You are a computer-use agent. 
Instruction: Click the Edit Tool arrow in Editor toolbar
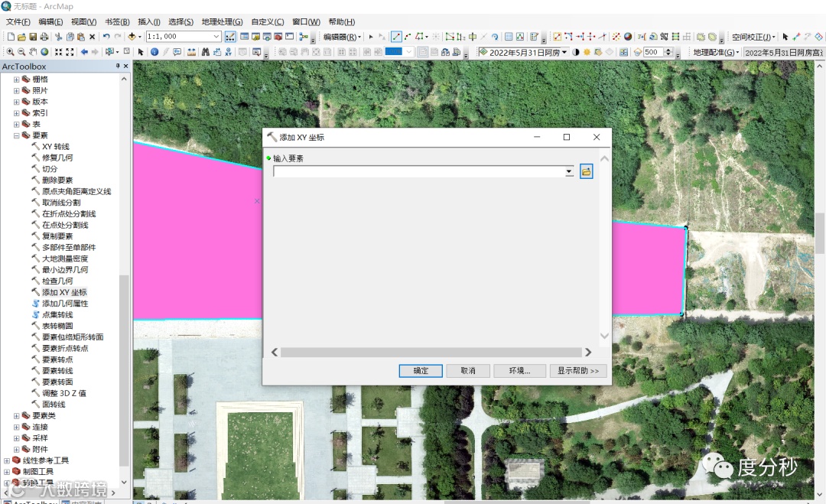[x=371, y=37]
